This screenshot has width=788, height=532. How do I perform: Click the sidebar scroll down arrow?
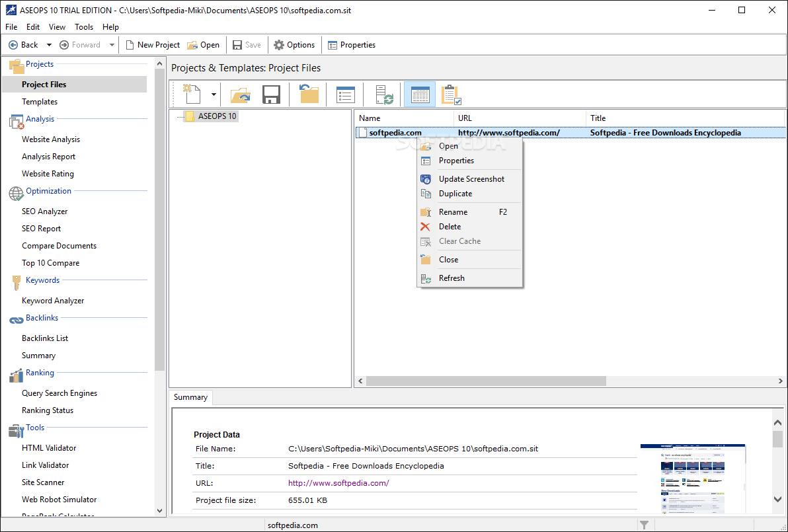[160, 511]
